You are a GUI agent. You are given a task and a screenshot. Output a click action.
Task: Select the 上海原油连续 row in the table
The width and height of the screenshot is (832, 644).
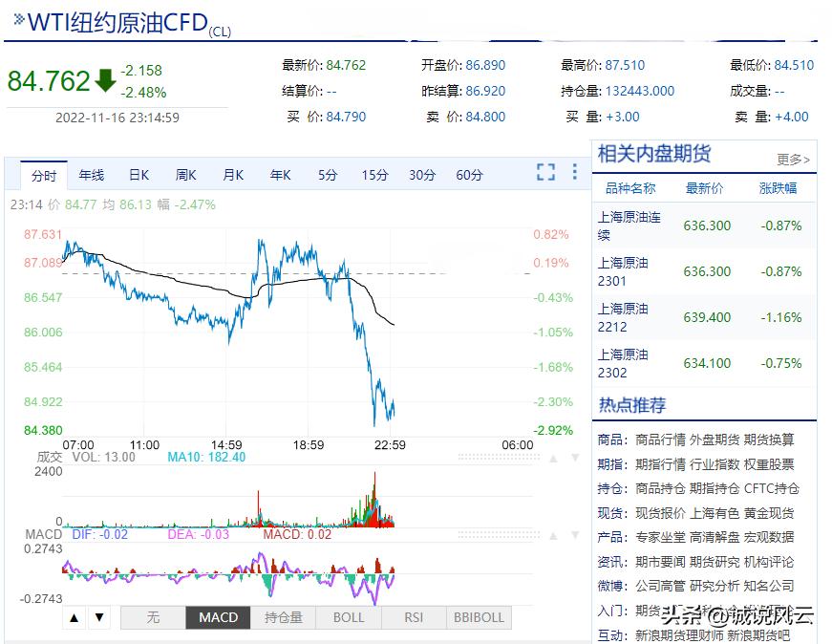[630, 225]
